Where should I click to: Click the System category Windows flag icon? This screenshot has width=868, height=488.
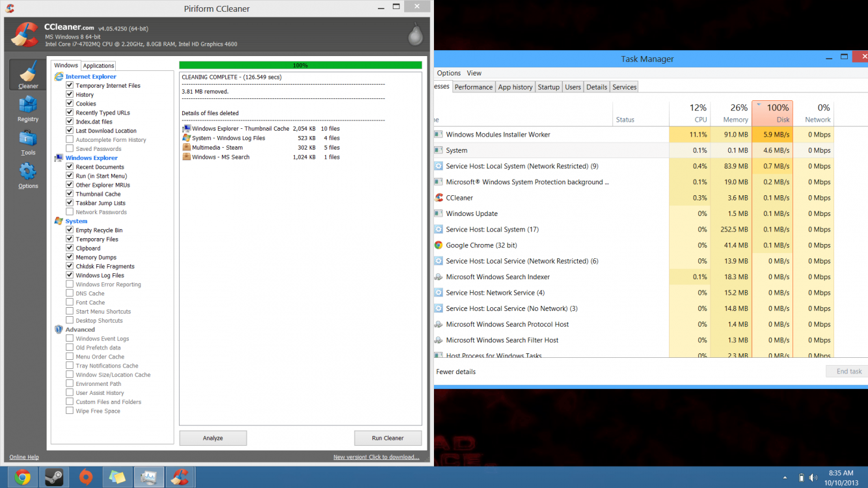[x=59, y=221]
